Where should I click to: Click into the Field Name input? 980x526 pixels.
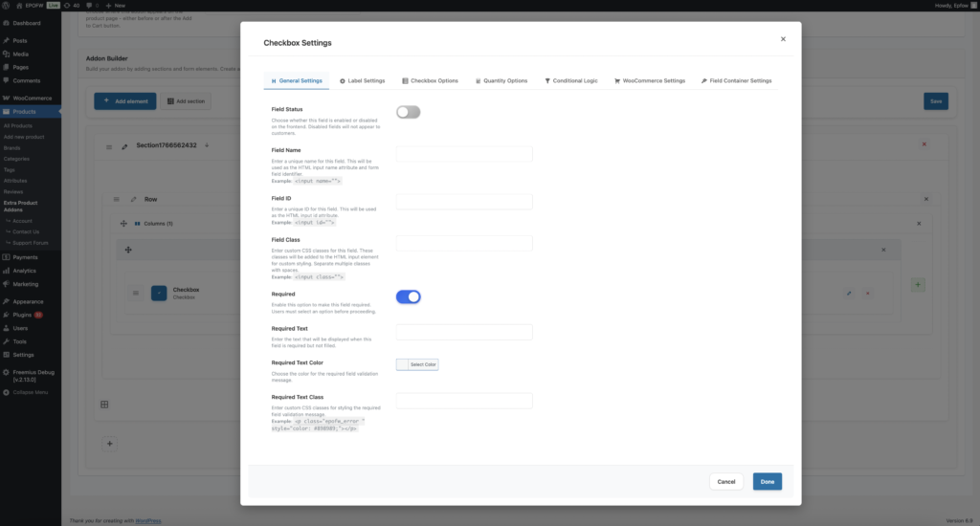pyautogui.click(x=464, y=154)
